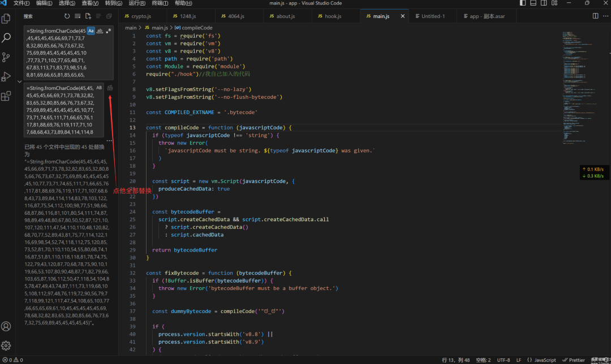Viewport: 611px width, 364px height.
Task: Open 帮助(H) menu
Action: coord(183,3)
